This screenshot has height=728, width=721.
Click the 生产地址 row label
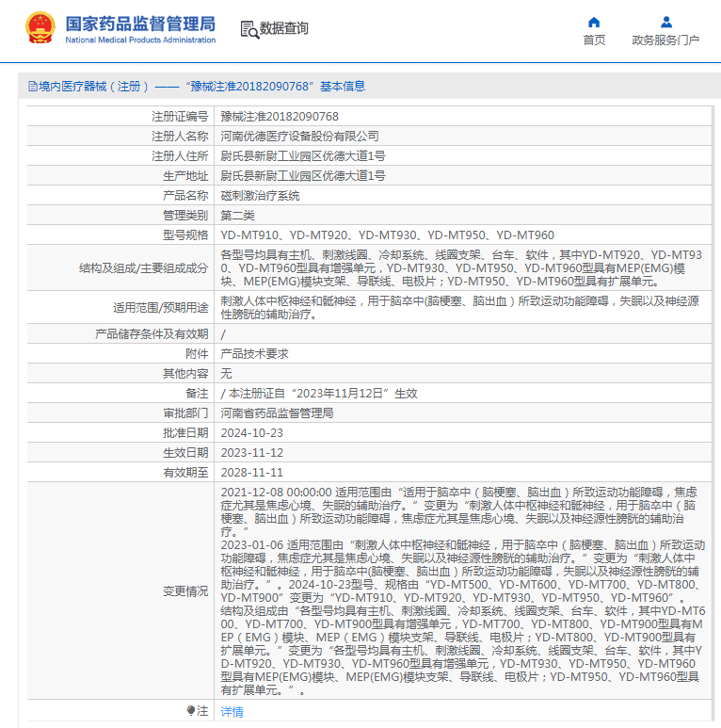(185, 176)
